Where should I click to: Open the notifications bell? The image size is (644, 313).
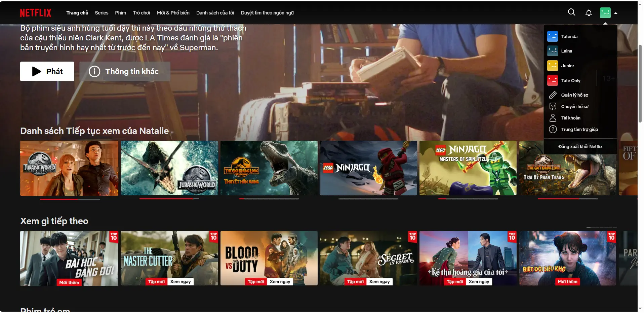(x=589, y=13)
